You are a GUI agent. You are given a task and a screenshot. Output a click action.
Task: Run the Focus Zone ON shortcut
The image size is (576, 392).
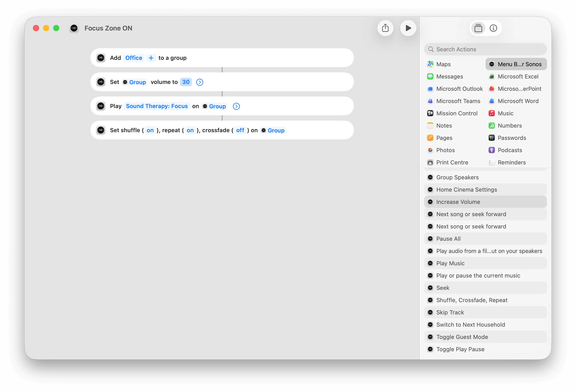pos(408,28)
